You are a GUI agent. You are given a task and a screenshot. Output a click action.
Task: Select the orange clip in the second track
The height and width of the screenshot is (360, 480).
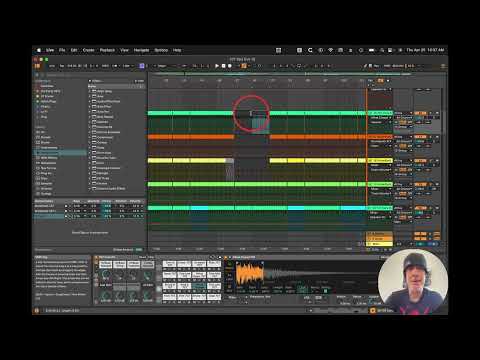[191, 137]
